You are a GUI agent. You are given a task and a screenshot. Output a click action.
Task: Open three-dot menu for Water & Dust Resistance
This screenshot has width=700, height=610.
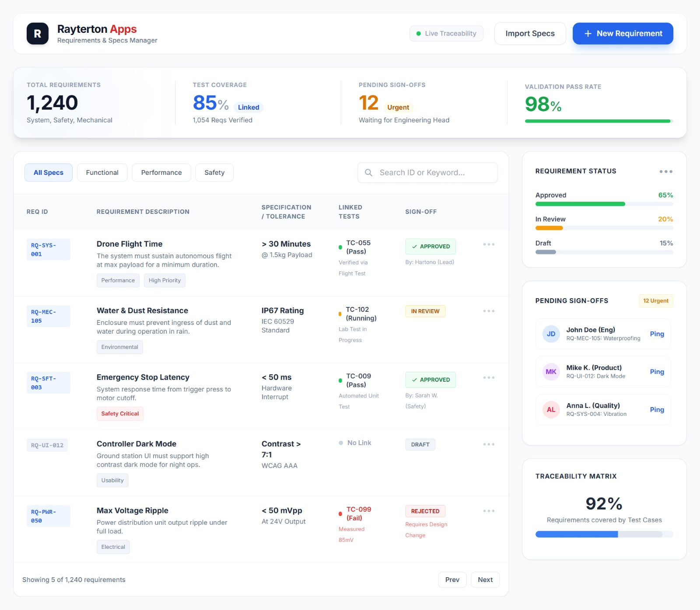[x=489, y=311]
